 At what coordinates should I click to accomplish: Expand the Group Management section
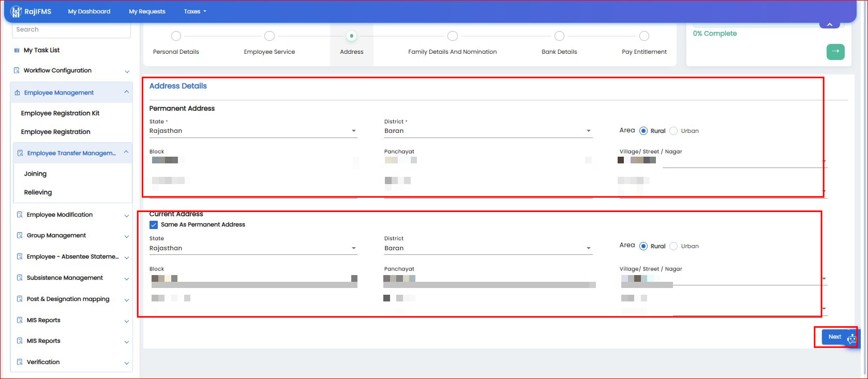click(x=127, y=236)
